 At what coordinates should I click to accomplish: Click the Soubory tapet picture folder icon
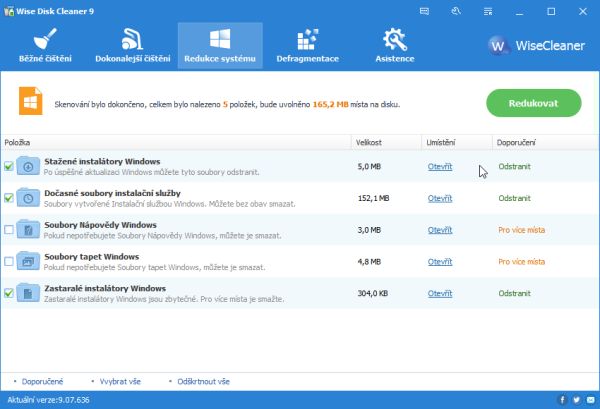click(28, 261)
